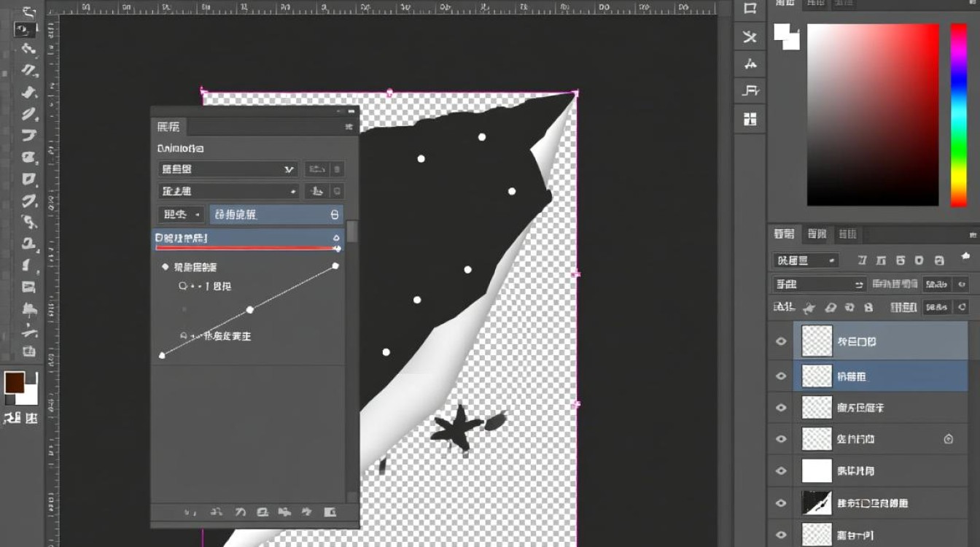Open the first wide dropdown in floating panel
This screenshot has width=980, height=547.
[227, 169]
